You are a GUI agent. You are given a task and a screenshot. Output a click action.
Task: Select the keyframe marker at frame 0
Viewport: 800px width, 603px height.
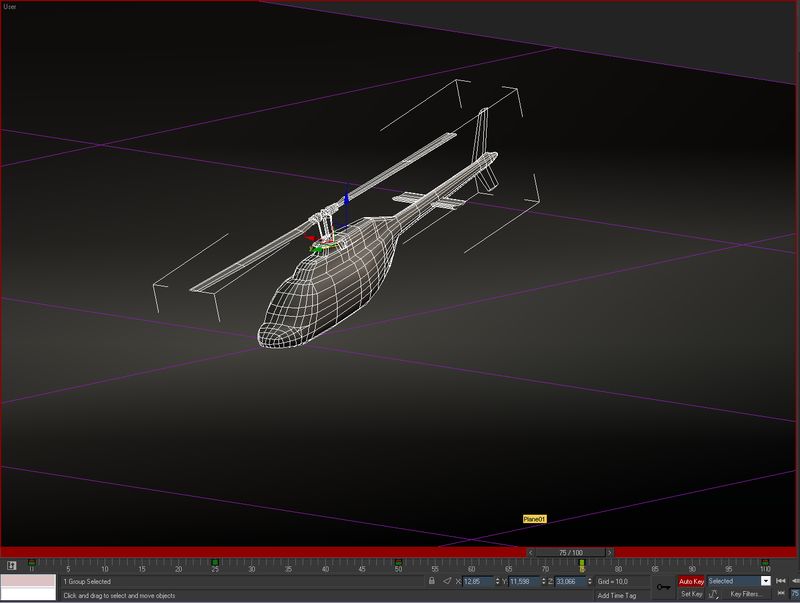[32, 563]
